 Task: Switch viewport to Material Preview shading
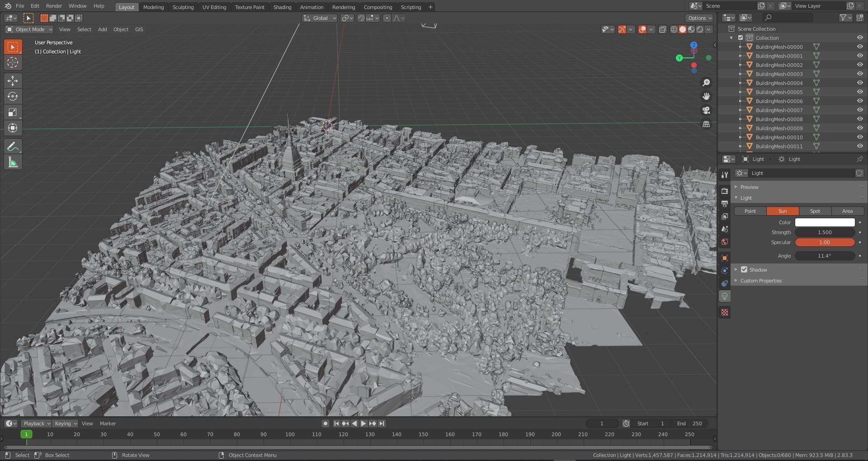click(x=691, y=29)
